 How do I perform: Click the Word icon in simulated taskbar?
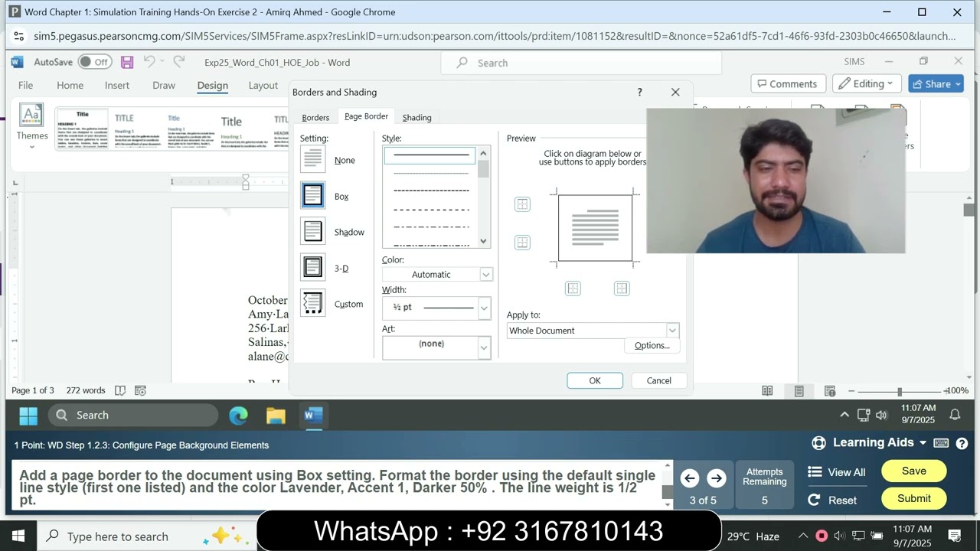[313, 415]
